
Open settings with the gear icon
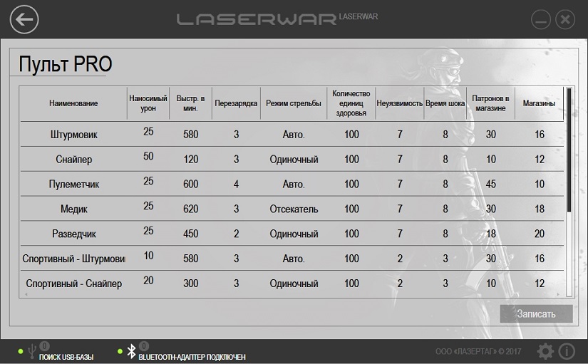click(x=545, y=351)
